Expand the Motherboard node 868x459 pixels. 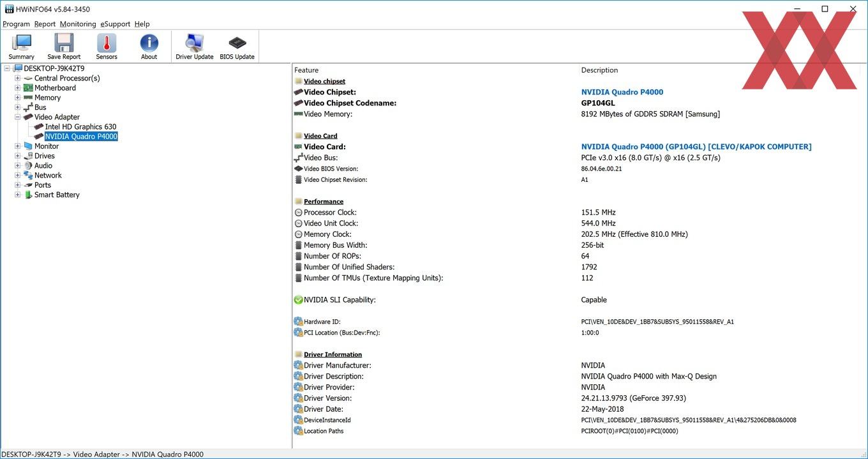tap(18, 88)
